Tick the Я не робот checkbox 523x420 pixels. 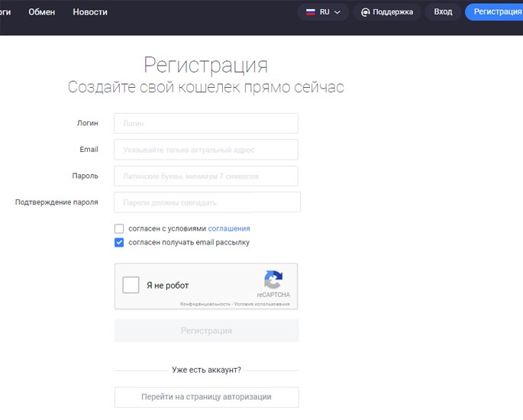pos(131,285)
